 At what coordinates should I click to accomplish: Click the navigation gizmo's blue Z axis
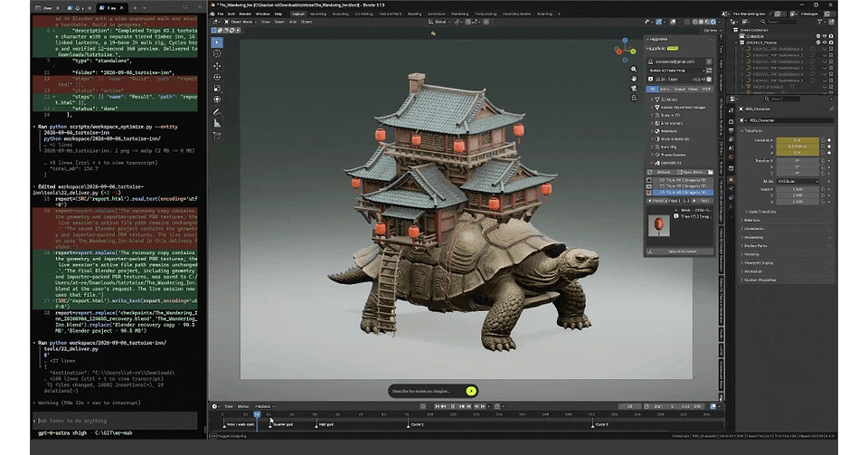[x=625, y=41]
